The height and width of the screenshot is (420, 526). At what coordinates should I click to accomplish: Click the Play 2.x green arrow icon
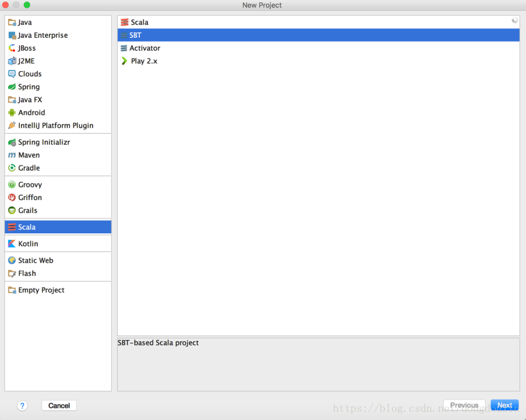point(124,61)
